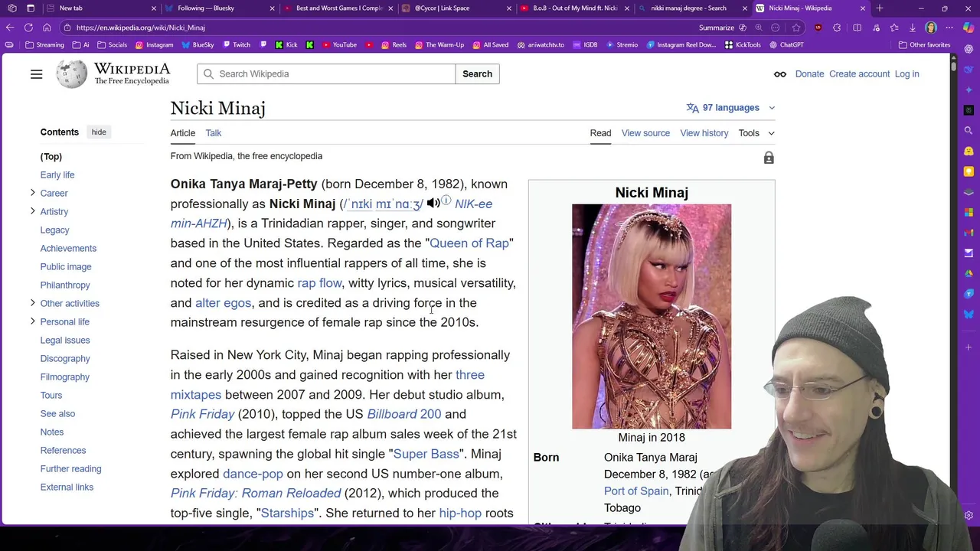The image size is (980, 551).
Task: Open the appearance glasses icon
Action: (779, 74)
